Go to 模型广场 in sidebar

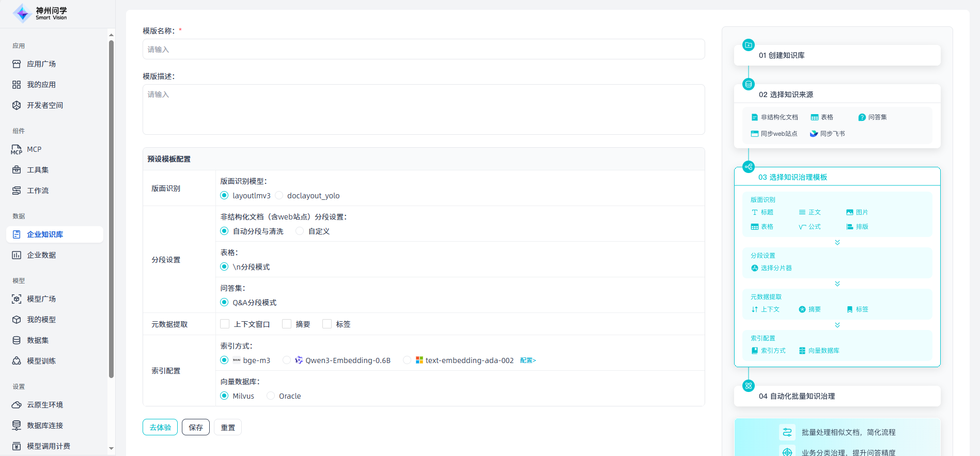(41, 299)
